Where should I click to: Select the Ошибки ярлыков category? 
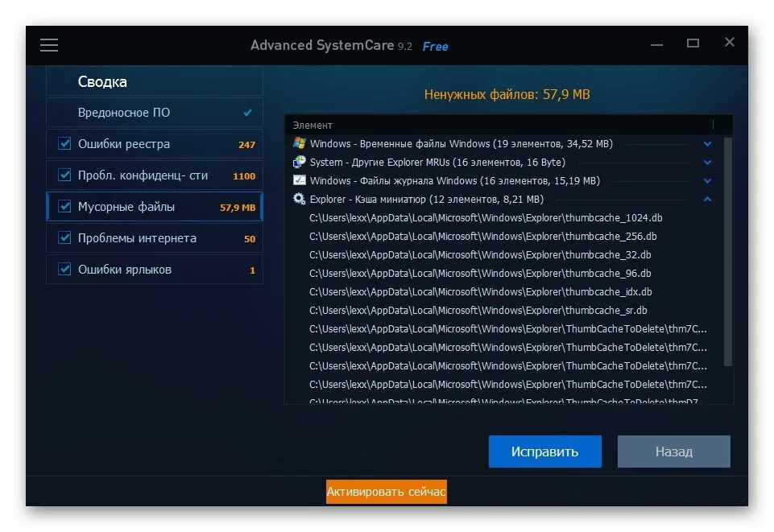[x=155, y=269]
